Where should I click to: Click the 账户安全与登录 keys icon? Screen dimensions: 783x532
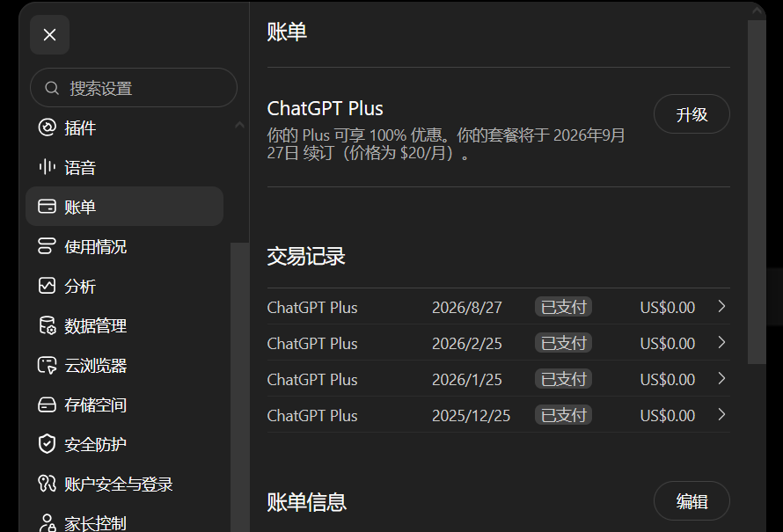click(47, 483)
